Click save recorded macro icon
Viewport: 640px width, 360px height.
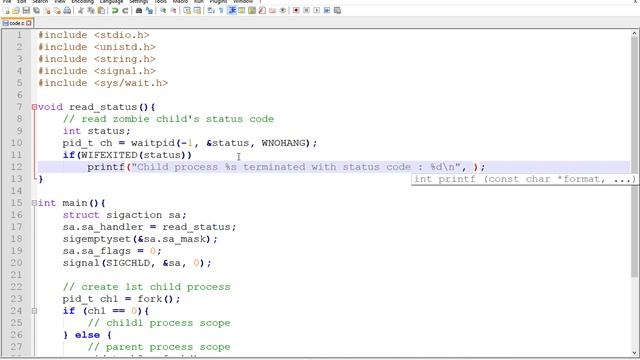(x=337, y=10)
